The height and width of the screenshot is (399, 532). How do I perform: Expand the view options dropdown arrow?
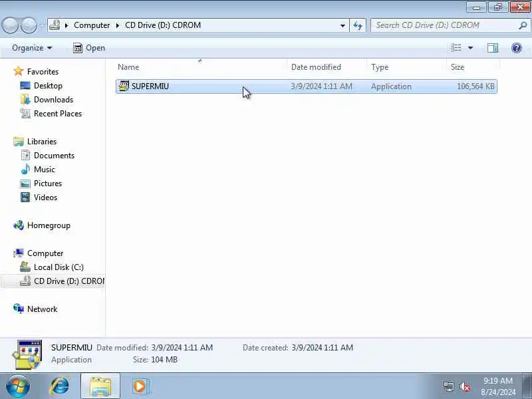[x=471, y=48]
